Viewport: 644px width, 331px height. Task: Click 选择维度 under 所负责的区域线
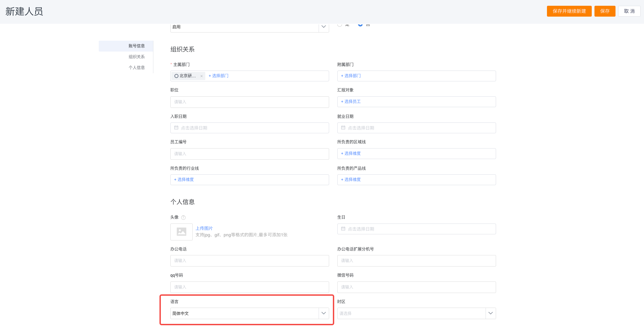(351, 154)
